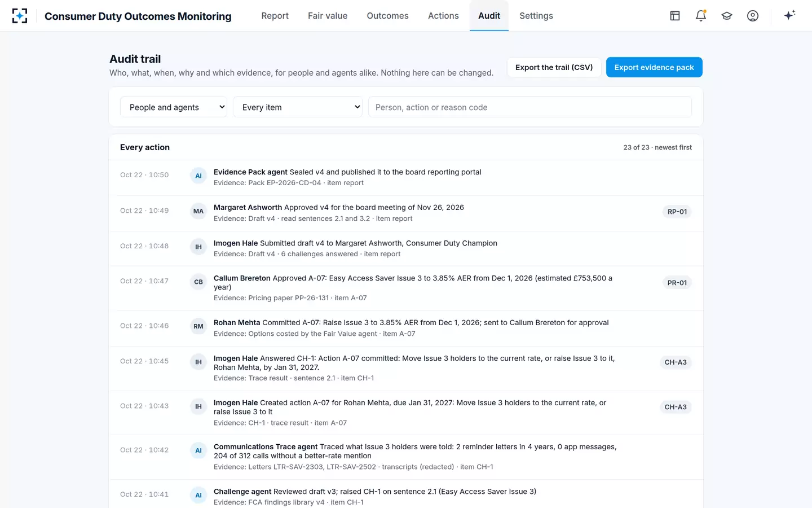This screenshot has height=508, width=812.
Task: Click Rohan Mehta committed A-07 entry
Action: (406, 329)
